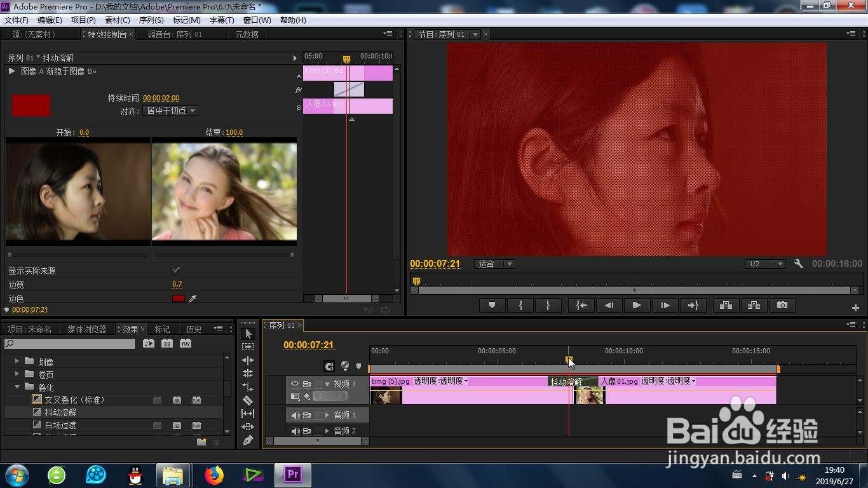Click the Lift button
This screenshot has height=488, width=868.
pos(726,306)
